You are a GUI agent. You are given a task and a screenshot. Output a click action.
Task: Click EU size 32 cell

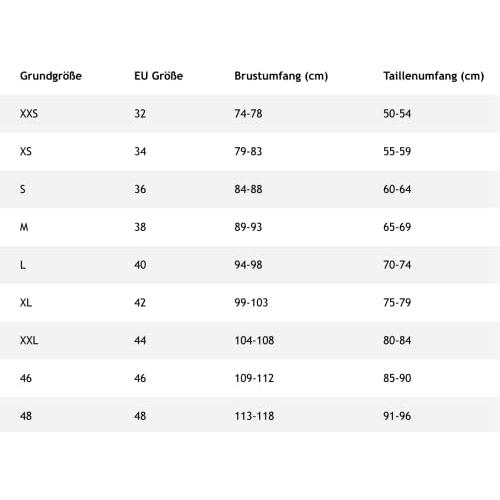[x=140, y=114]
